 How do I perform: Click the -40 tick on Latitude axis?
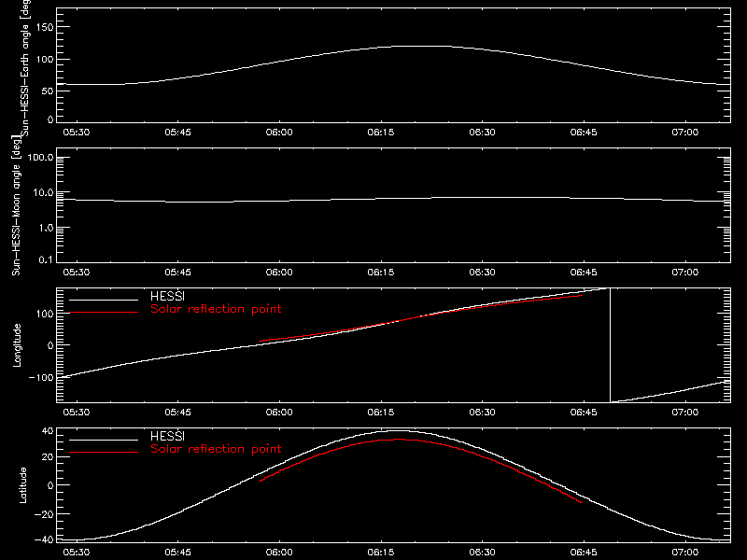44,540
